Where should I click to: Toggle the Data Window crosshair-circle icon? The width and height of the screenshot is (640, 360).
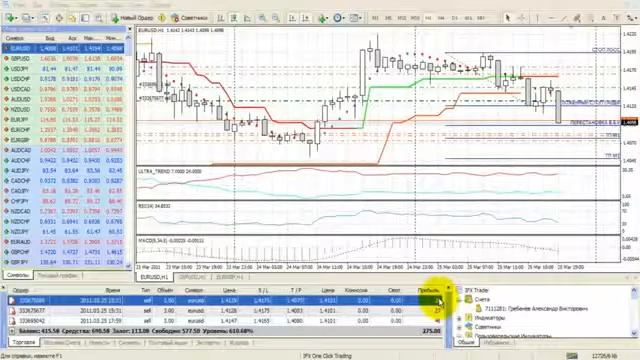59,18
